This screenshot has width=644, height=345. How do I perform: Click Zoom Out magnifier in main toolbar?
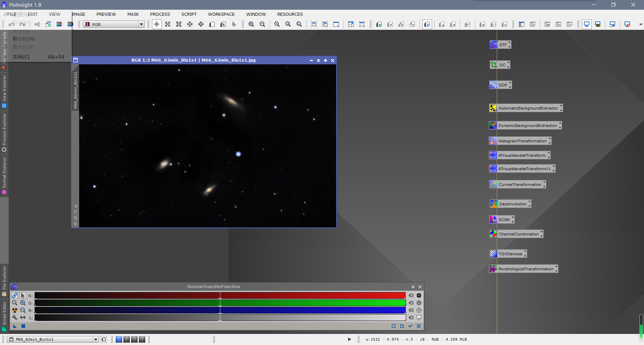click(x=262, y=24)
